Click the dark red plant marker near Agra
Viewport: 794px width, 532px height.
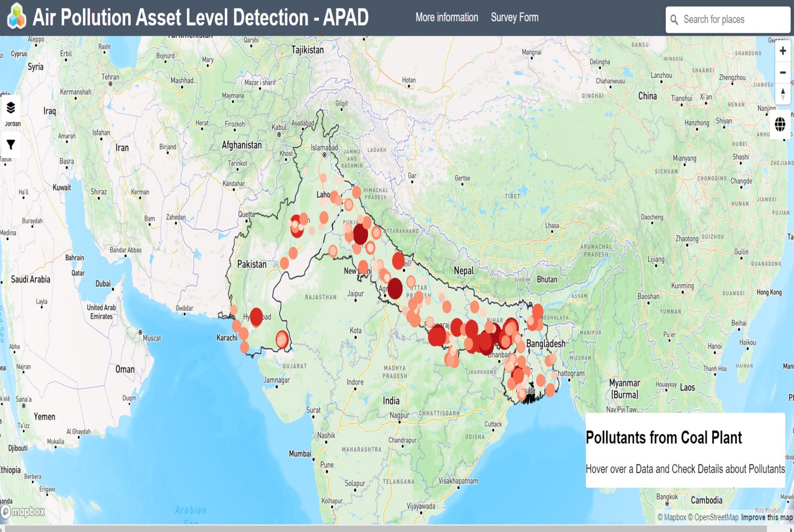click(x=395, y=288)
